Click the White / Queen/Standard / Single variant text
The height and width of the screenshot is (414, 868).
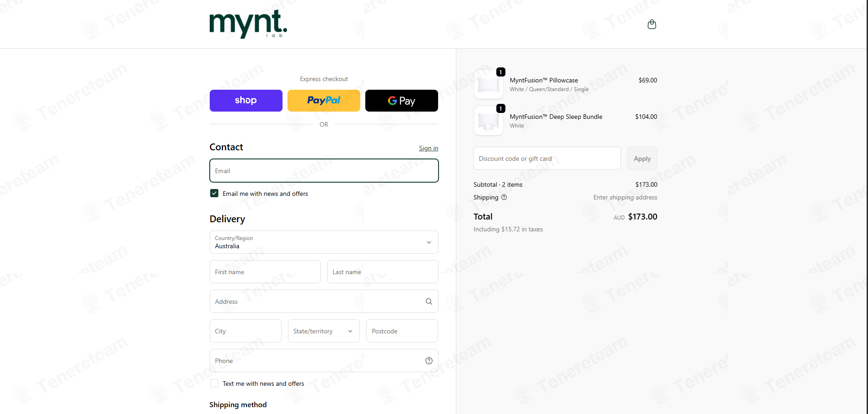[x=549, y=89]
